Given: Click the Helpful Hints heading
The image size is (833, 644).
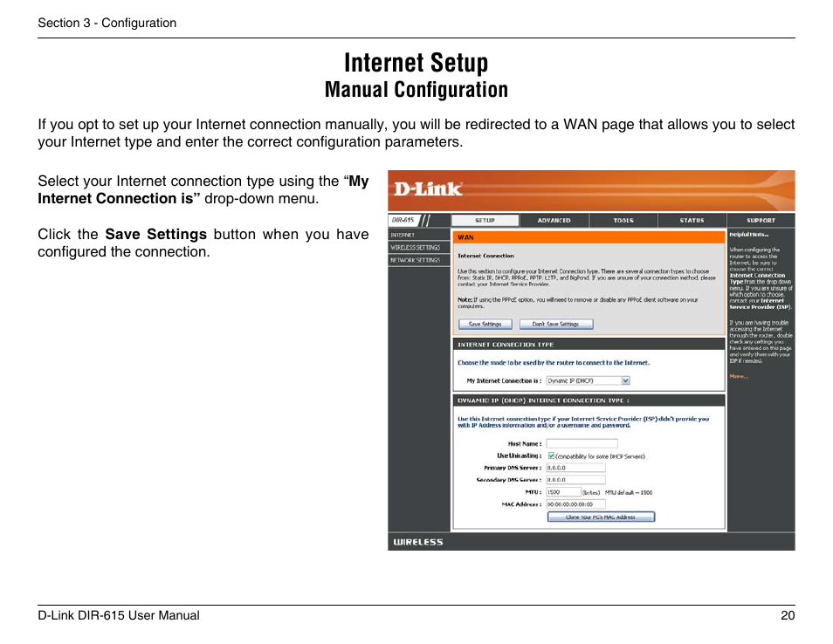Looking at the screenshot, I should point(748,234).
